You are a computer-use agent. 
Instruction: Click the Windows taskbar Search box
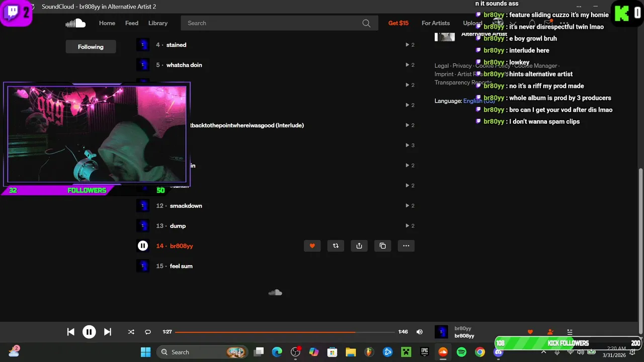(203, 352)
